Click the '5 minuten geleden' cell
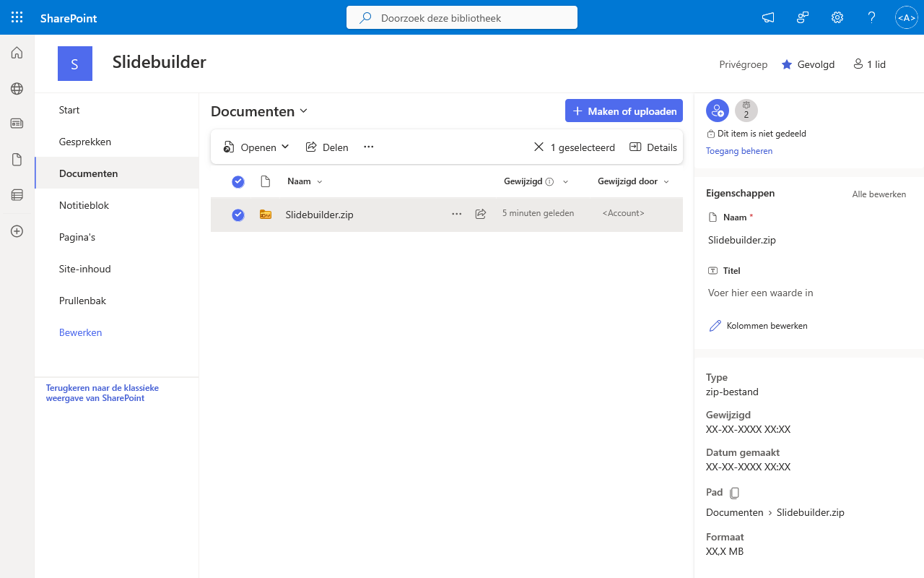The width and height of the screenshot is (924, 578). pyautogui.click(x=538, y=213)
